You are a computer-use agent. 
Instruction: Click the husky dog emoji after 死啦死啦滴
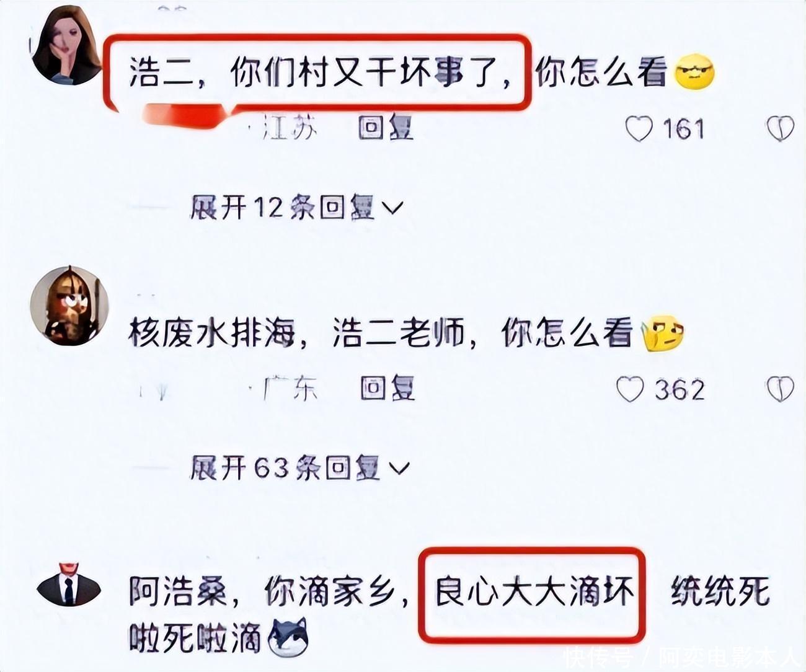(x=288, y=639)
